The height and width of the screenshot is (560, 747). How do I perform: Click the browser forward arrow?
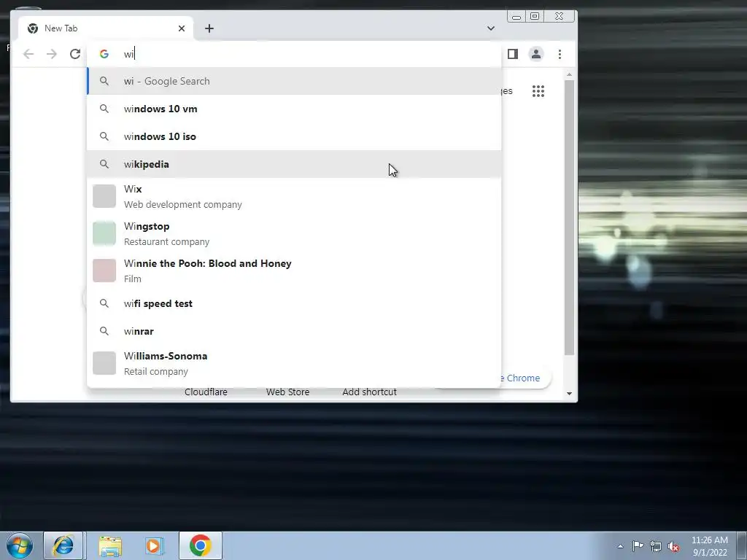(x=52, y=54)
